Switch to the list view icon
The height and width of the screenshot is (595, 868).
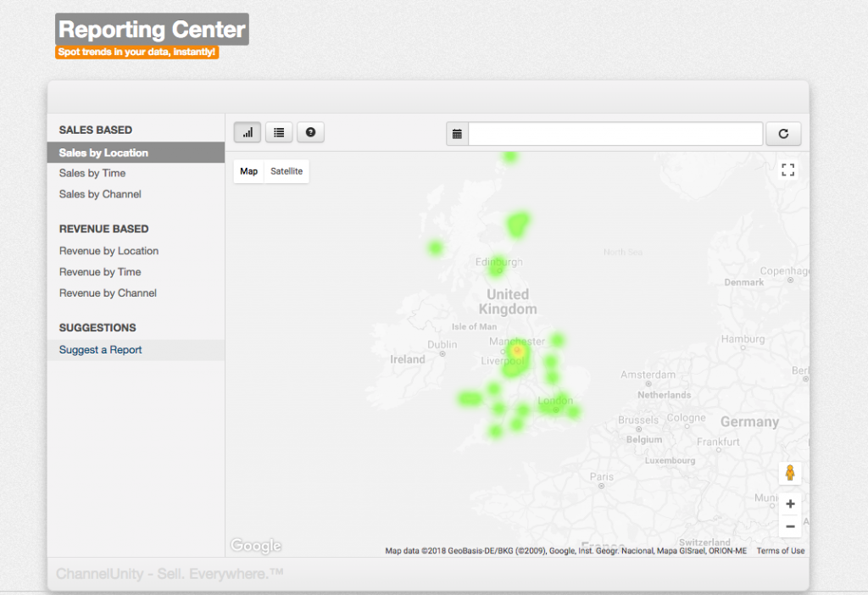[x=279, y=132]
